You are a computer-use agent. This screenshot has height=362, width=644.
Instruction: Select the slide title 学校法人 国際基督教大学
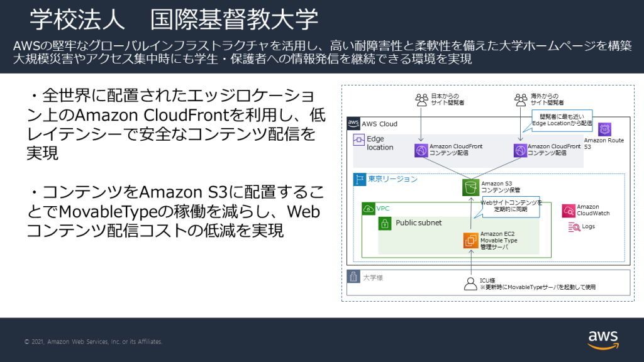(x=174, y=19)
